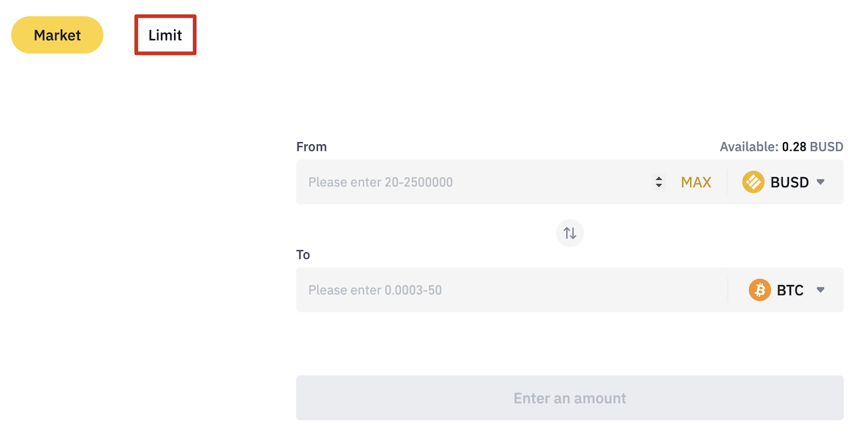Click the Available 0.28 balance value
Screen dimensions: 868x442
tap(794, 147)
